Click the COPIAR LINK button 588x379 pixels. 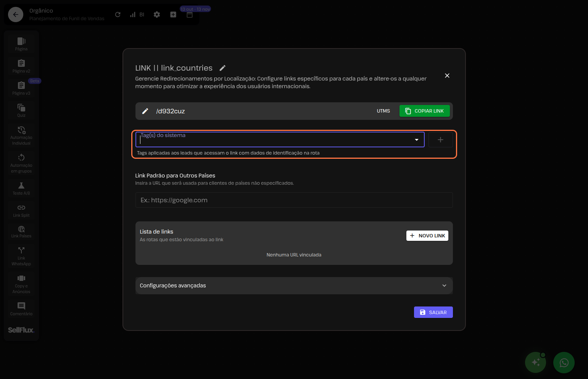[424, 111]
